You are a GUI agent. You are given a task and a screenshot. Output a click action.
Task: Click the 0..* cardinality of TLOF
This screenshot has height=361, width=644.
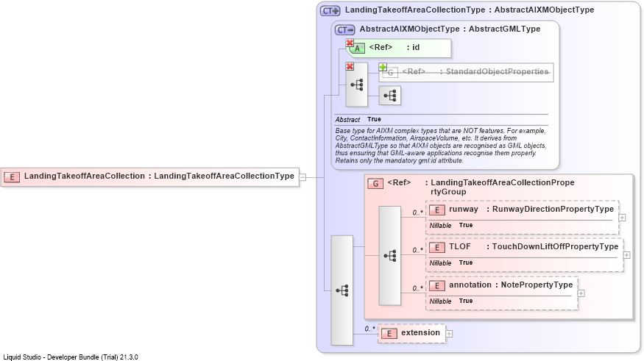click(418, 250)
